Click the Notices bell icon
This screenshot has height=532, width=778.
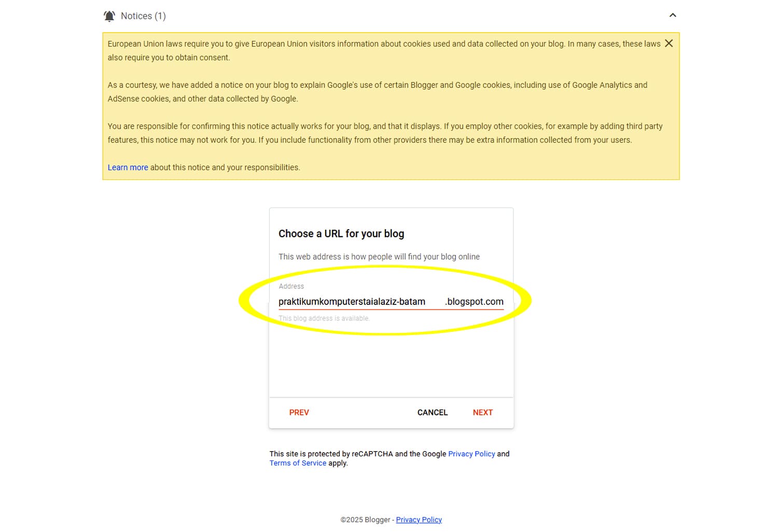(109, 16)
